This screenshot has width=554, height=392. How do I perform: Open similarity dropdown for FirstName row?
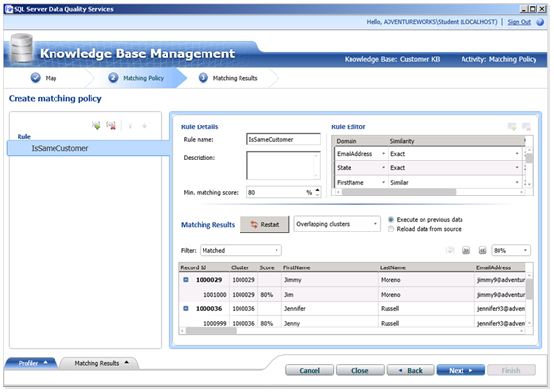pos(517,183)
